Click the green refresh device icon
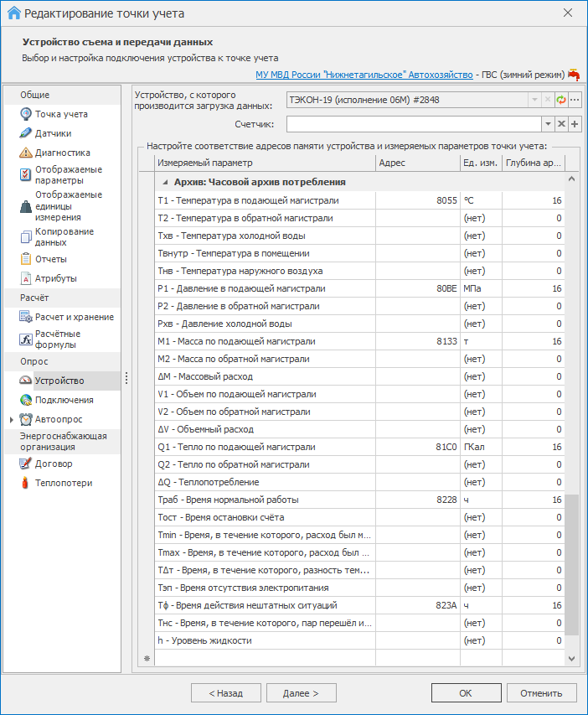Viewport: 588px width, 715px height. [561, 100]
